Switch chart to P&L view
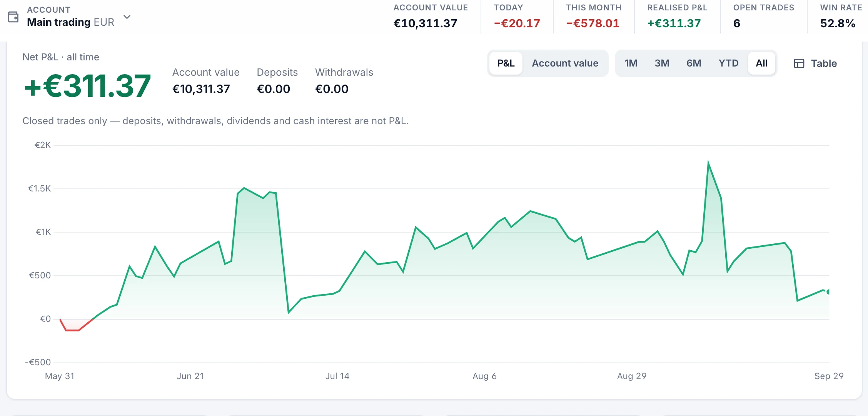Screen dimensions: 868x416 (x=506, y=63)
